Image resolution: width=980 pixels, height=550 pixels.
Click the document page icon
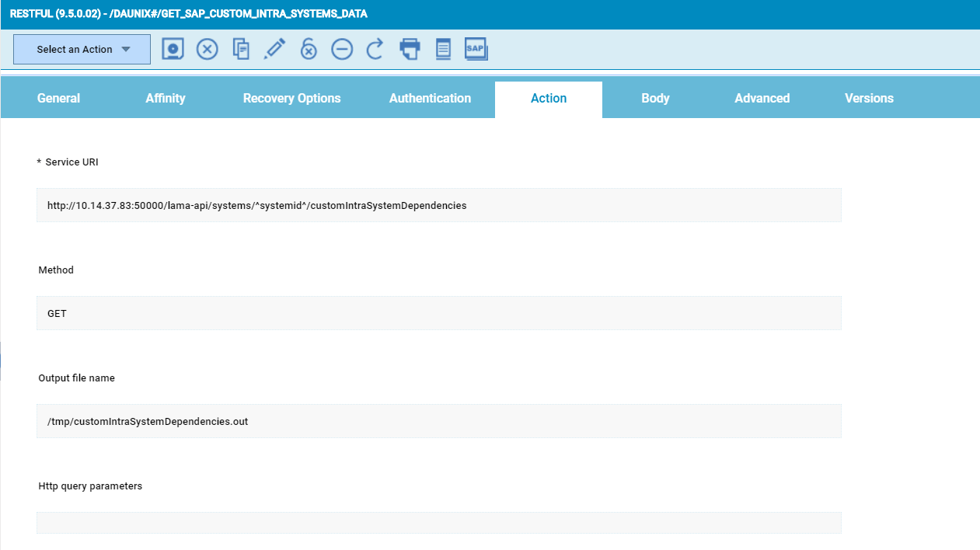click(443, 49)
